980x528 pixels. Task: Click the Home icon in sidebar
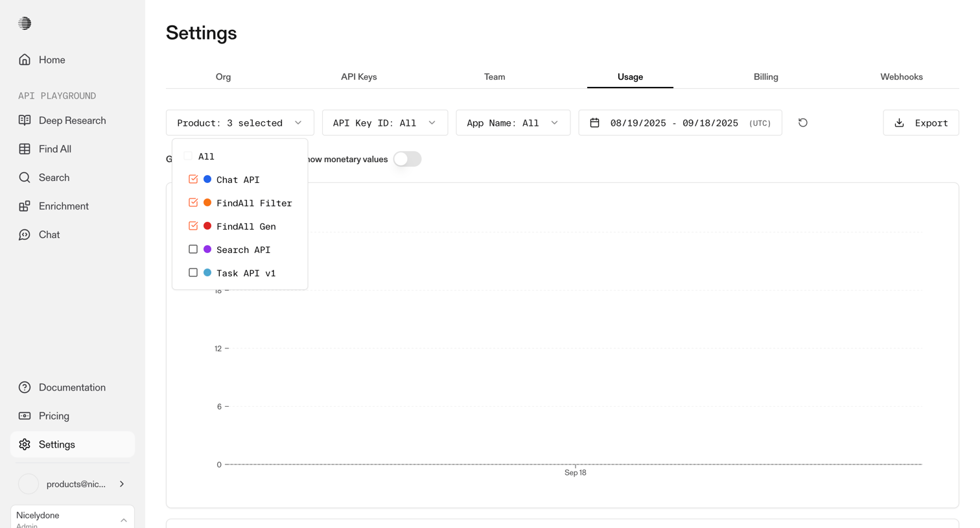coord(25,60)
